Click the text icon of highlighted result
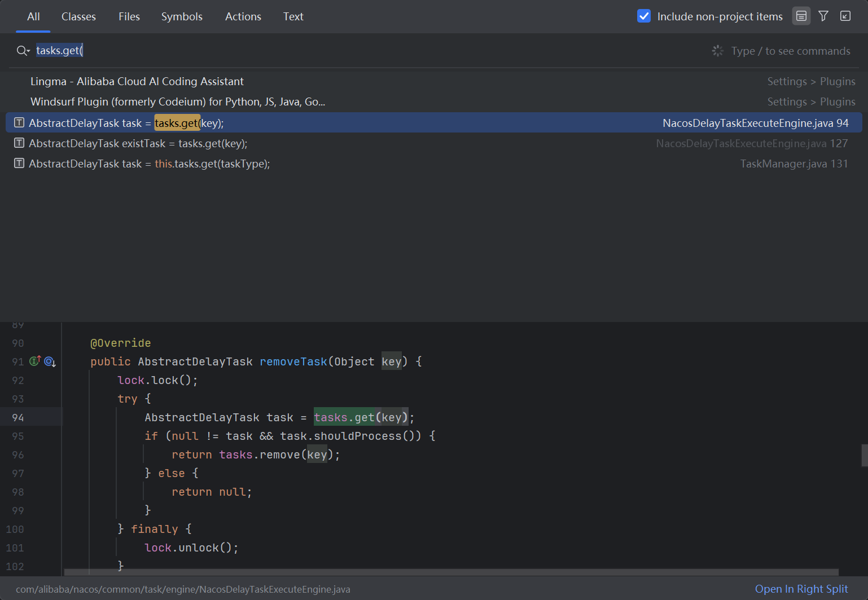 click(19, 123)
